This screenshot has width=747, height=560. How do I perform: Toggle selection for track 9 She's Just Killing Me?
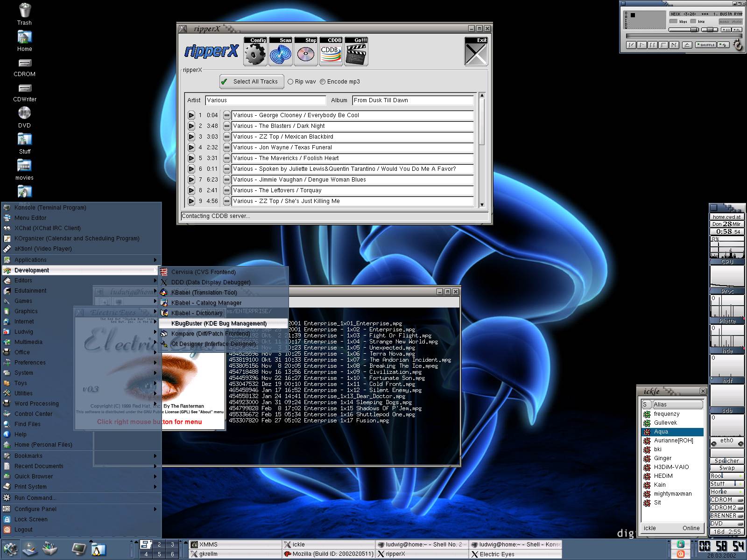[x=226, y=201]
